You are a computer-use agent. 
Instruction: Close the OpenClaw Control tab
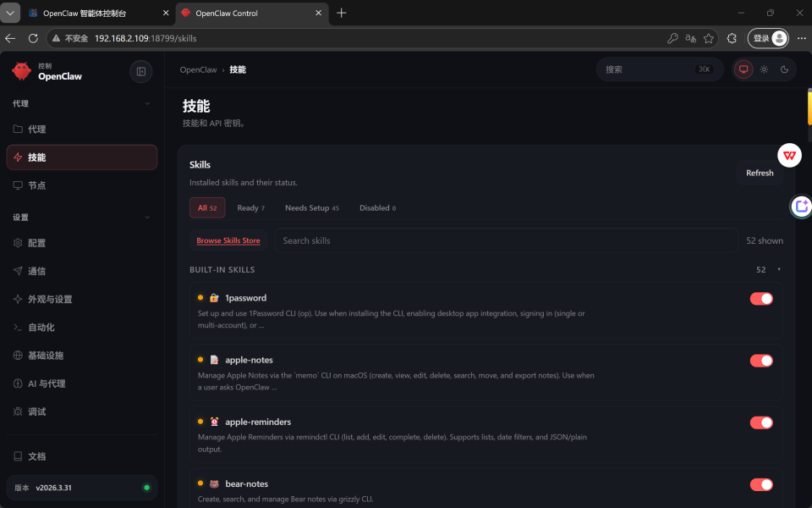click(x=319, y=13)
